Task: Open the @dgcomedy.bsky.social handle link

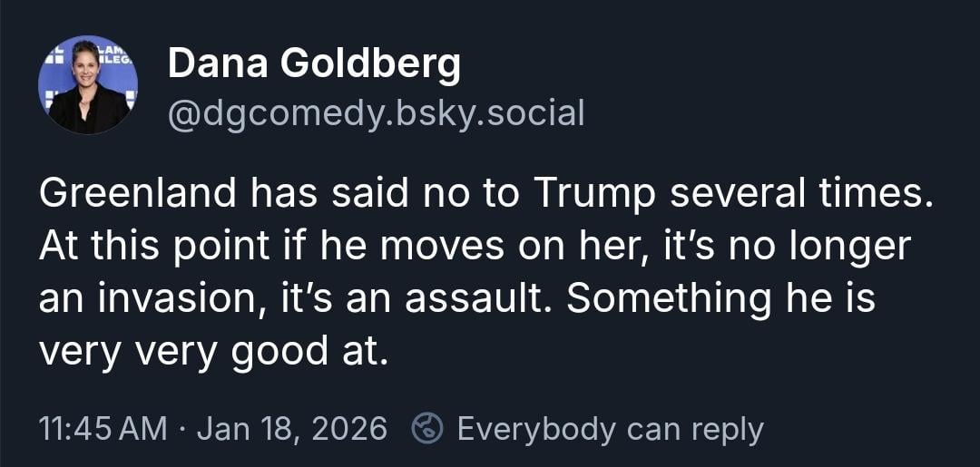Action: 376,113
